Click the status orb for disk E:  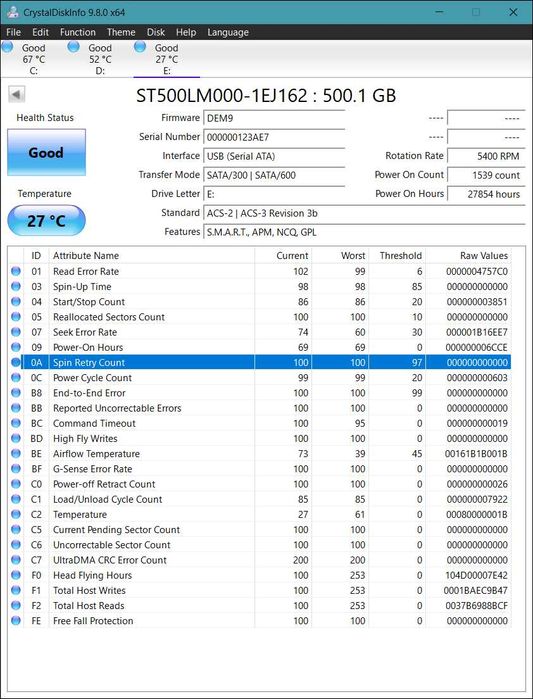[140, 46]
